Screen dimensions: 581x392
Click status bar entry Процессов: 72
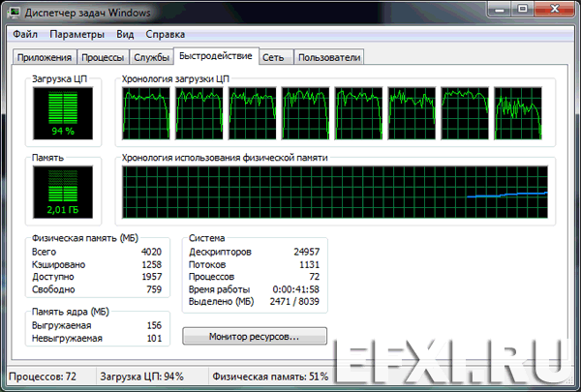(43, 377)
